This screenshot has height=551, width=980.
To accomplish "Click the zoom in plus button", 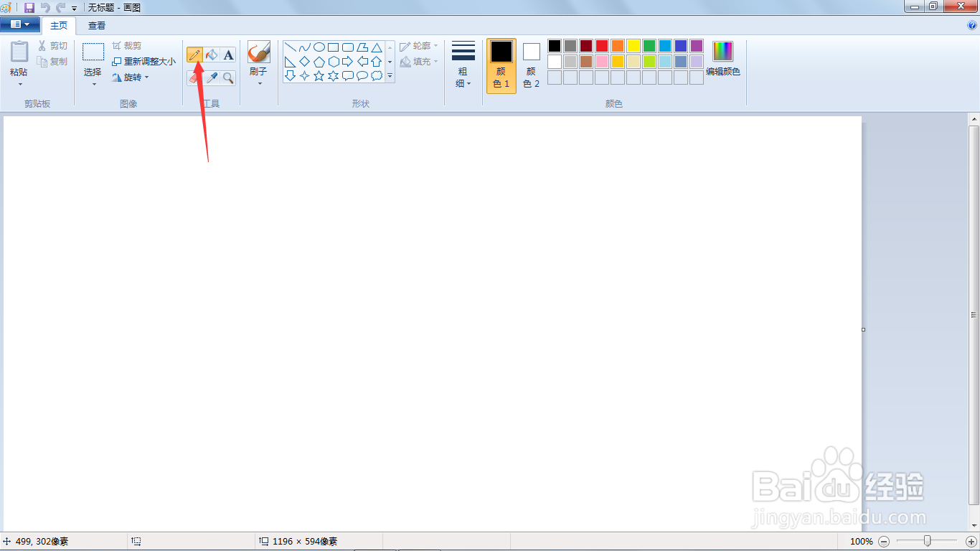I will [x=971, y=542].
